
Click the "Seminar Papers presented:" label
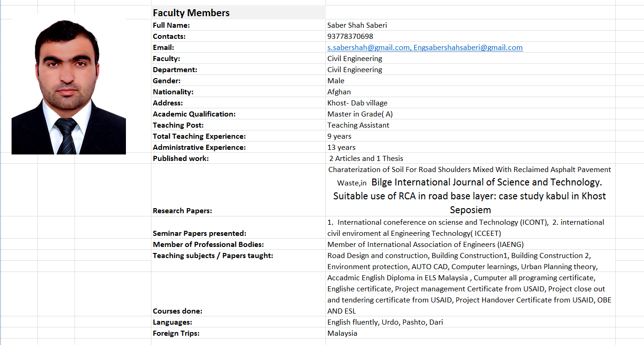(x=200, y=234)
